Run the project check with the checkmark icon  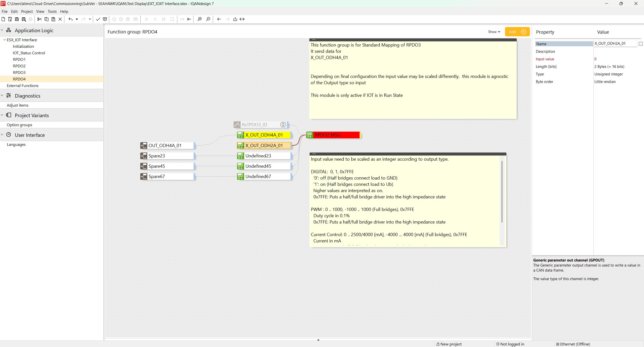pyautogui.click(x=98, y=19)
